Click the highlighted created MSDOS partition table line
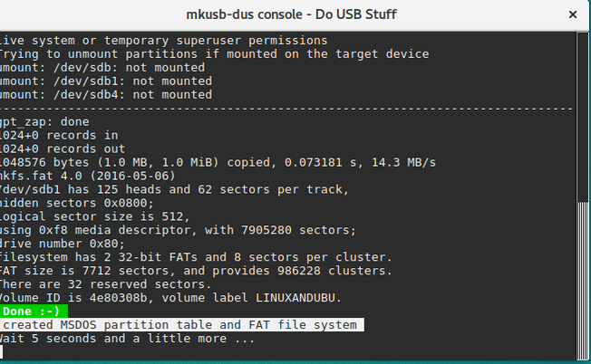The height and width of the screenshot is (364, 591). coord(181,325)
